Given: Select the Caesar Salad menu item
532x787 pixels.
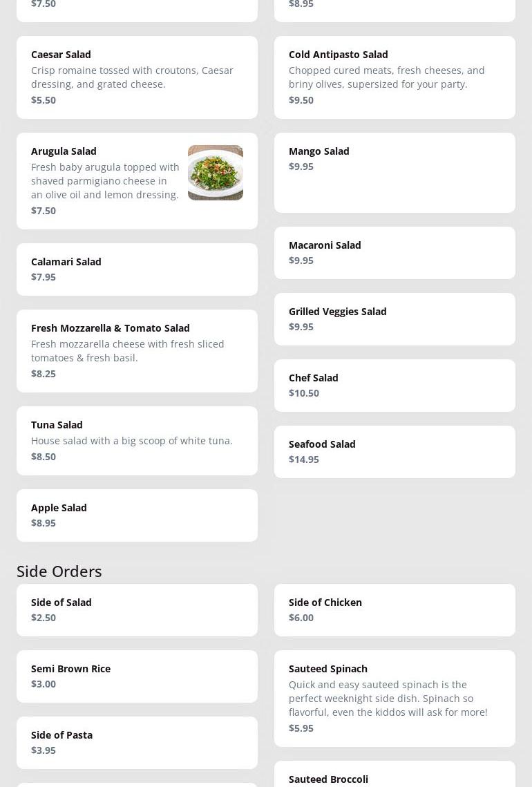Looking at the screenshot, I should [137, 77].
